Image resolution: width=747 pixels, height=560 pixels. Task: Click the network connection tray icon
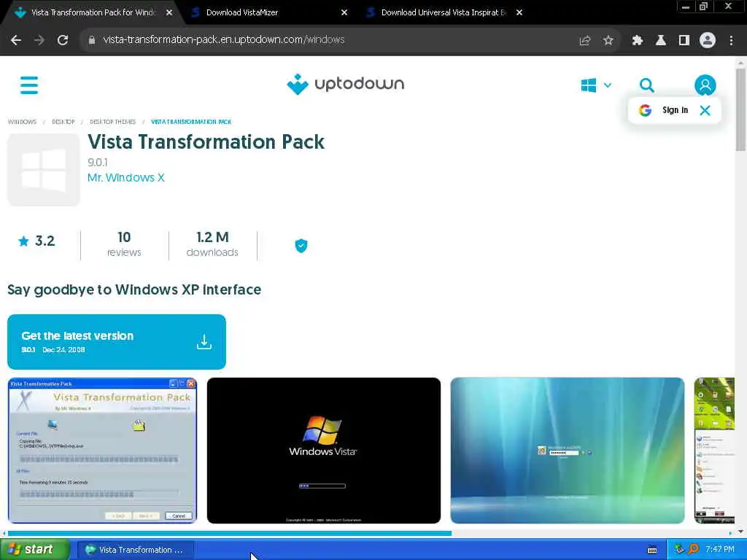click(x=679, y=550)
